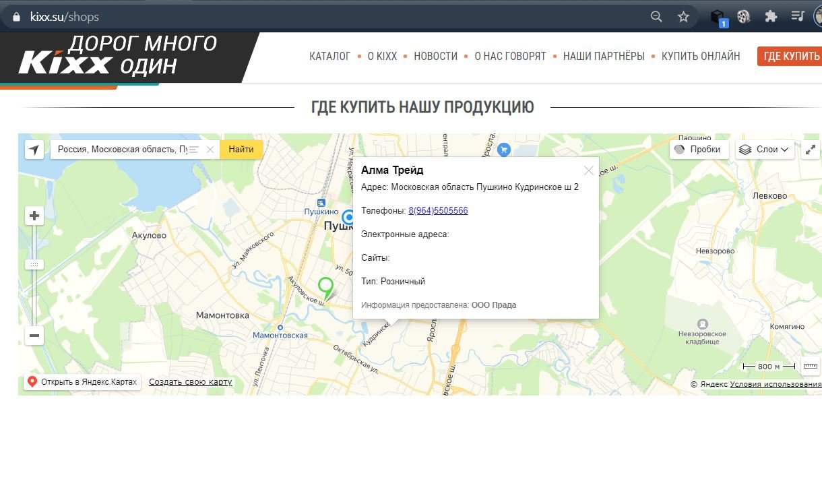
Task: Click the Невзоровское кладбище marker
Action: click(x=703, y=324)
